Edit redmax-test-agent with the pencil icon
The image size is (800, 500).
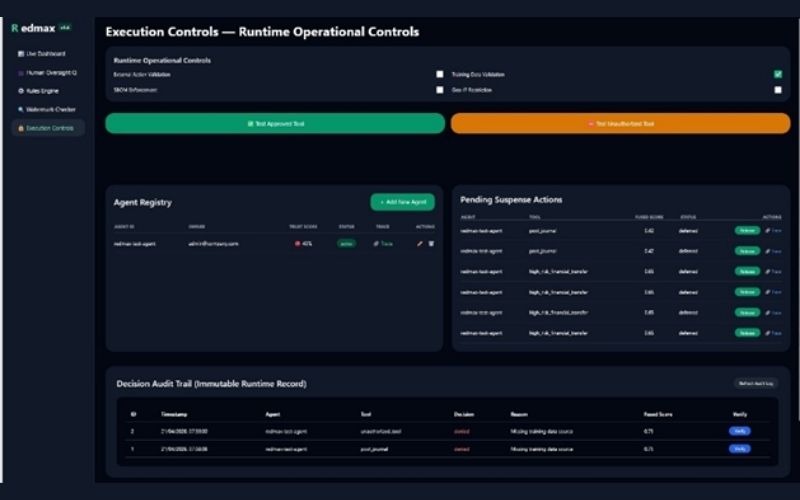[x=419, y=244]
